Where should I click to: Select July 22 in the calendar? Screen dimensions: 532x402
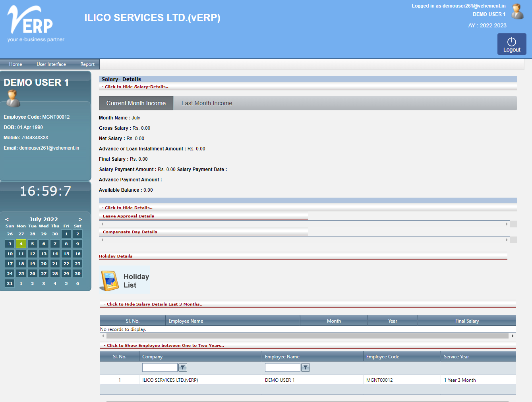66,264
